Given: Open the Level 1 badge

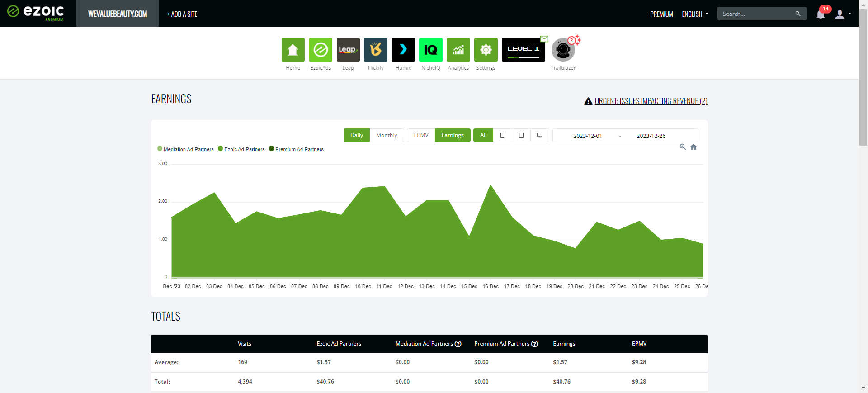Looking at the screenshot, I should click(524, 50).
